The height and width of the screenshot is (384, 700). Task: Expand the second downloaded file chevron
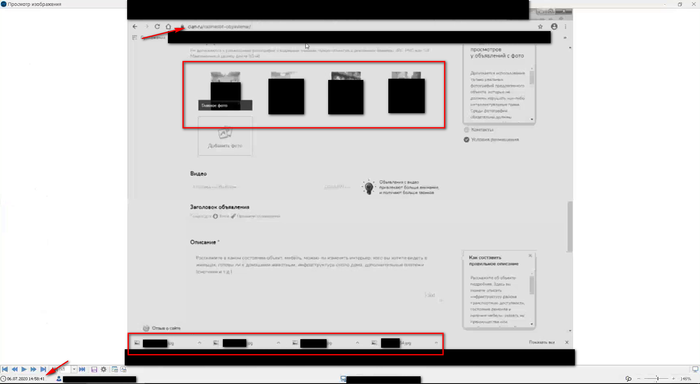[x=279, y=342]
